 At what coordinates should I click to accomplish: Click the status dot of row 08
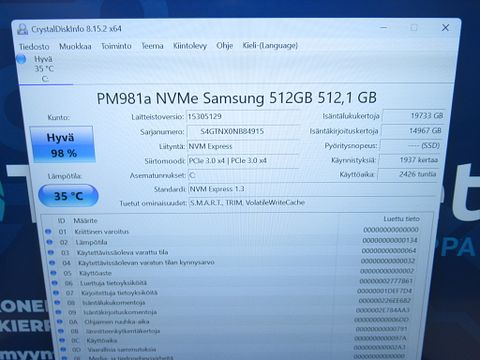coord(57,302)
